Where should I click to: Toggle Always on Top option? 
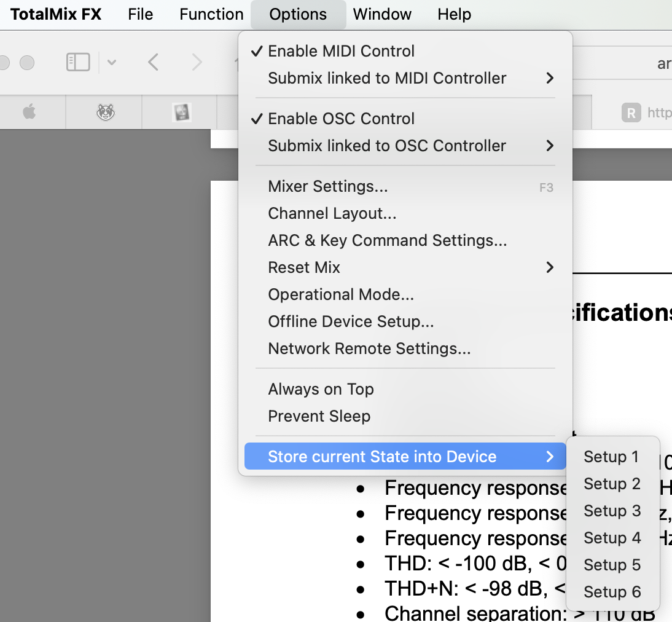click(405, 389)
